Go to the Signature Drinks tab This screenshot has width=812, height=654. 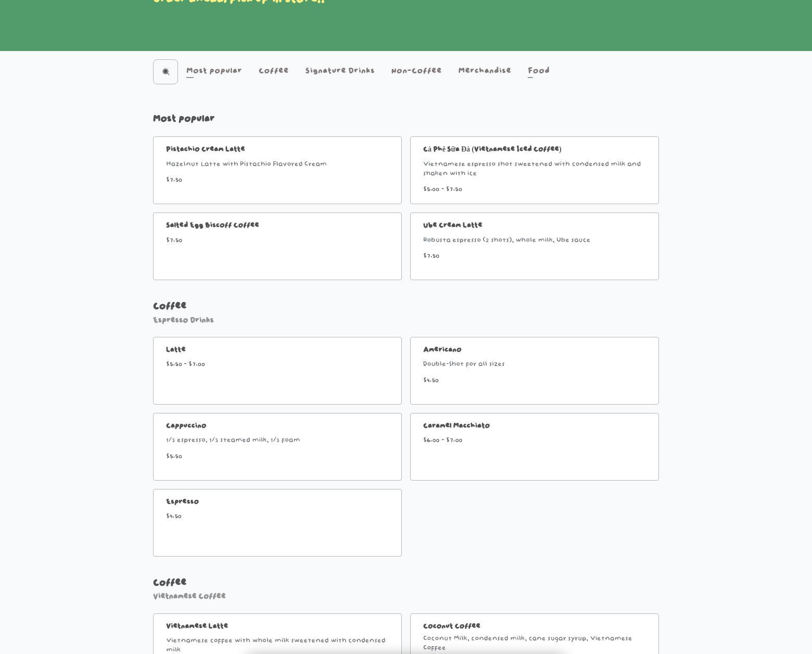click(x=339, y=71)
